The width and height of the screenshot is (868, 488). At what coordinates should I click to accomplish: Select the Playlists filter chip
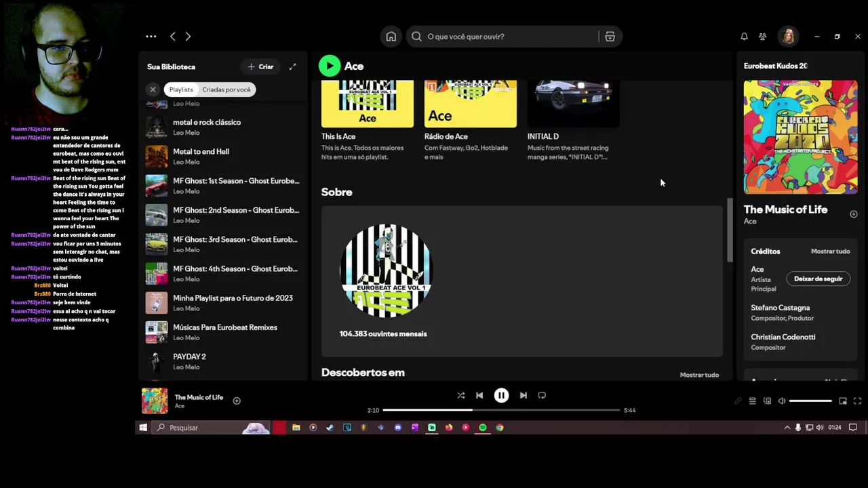[181, 89]
